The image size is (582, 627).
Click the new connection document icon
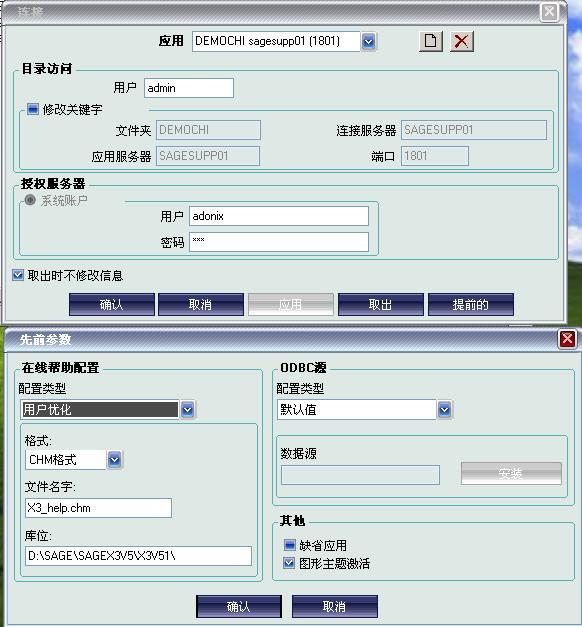pos(431,41)
